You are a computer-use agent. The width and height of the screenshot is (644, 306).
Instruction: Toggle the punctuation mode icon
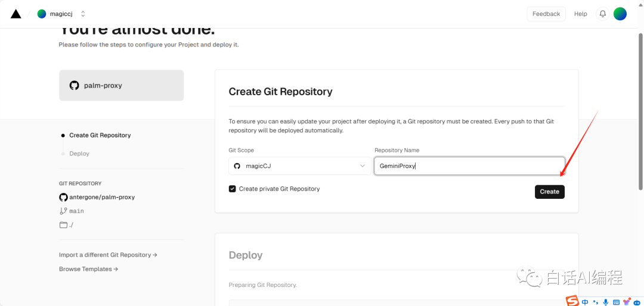596,302
